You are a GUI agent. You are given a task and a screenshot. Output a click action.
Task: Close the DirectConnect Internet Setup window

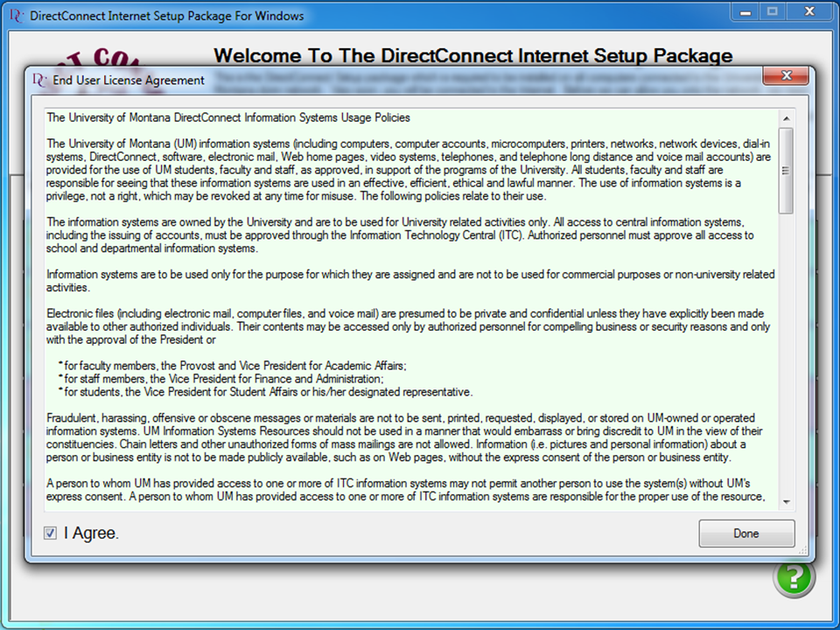coord(809,11)
